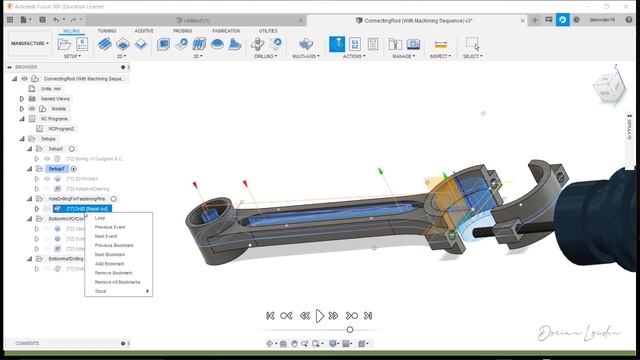This screenshot has width=640, height=360.
Task: Click the simulation progress slider handle
Action: [350, 329]
